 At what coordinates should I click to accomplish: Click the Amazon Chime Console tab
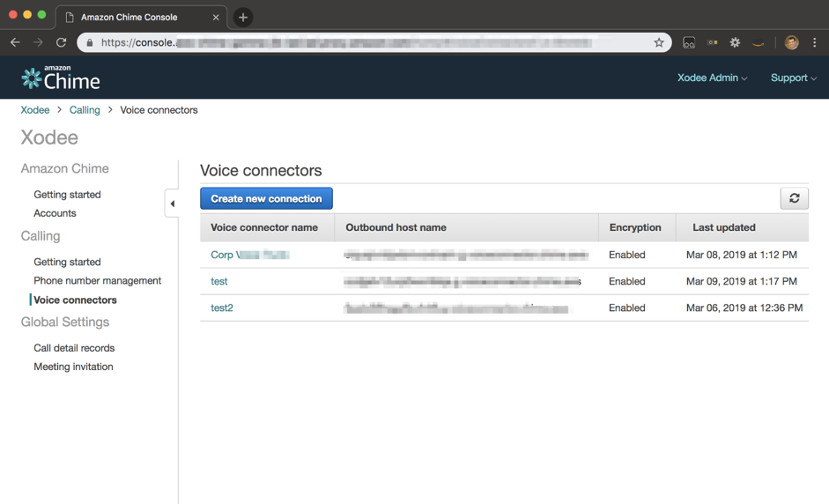pyautogui.click(x=142, y=18)
